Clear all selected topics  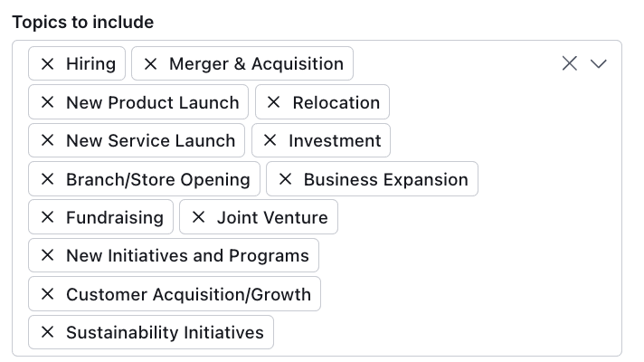click(x=570, y=63)
